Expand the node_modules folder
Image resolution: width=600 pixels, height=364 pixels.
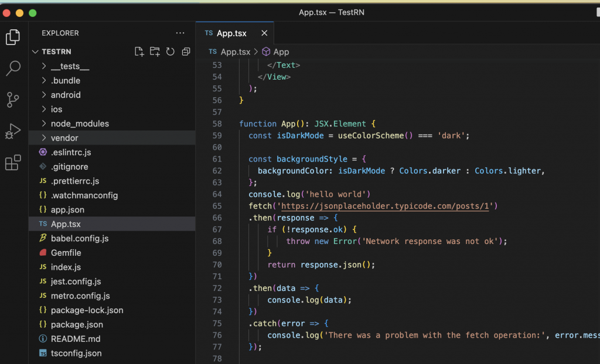point(112,123)
